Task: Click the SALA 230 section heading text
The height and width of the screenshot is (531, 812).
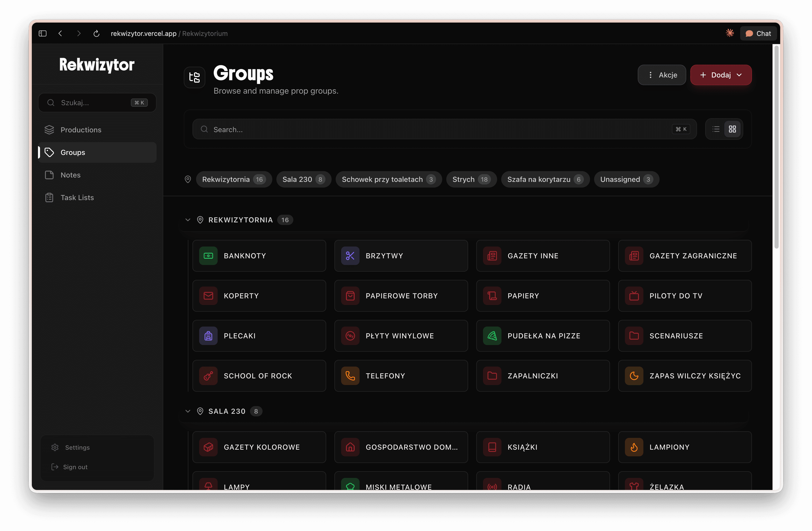Action: pyautogui.click(x=227, y=411)
